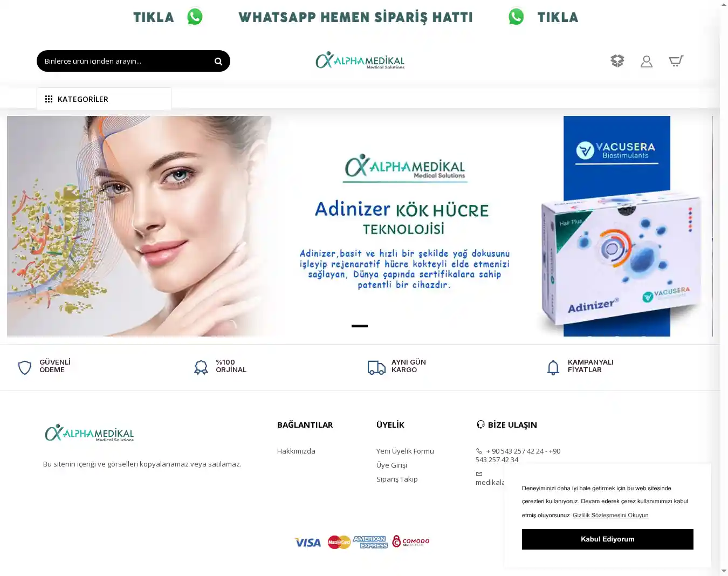Image resolution: width=728 pixels, height=576 pixels.
Task: Click the campaign prices bell icon
Action: [553, 368]
